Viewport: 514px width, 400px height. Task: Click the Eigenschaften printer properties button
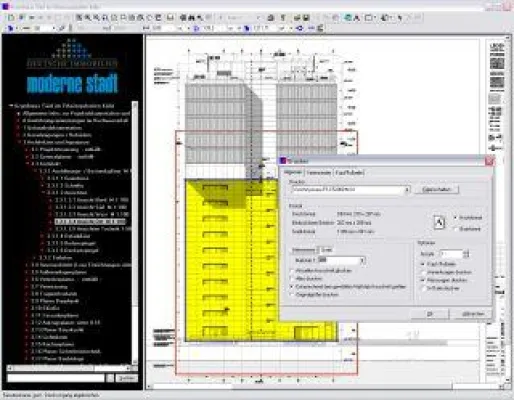click(x=436, y=190)
